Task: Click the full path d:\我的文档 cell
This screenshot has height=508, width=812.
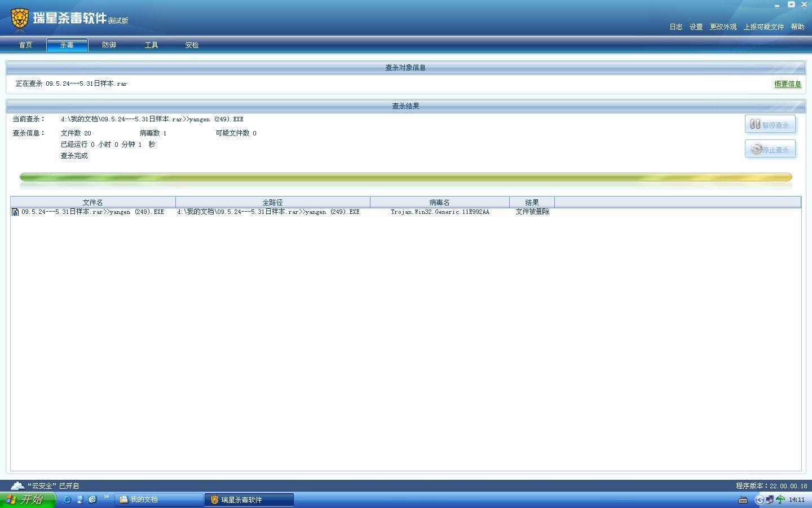Action: pos(268,212)
